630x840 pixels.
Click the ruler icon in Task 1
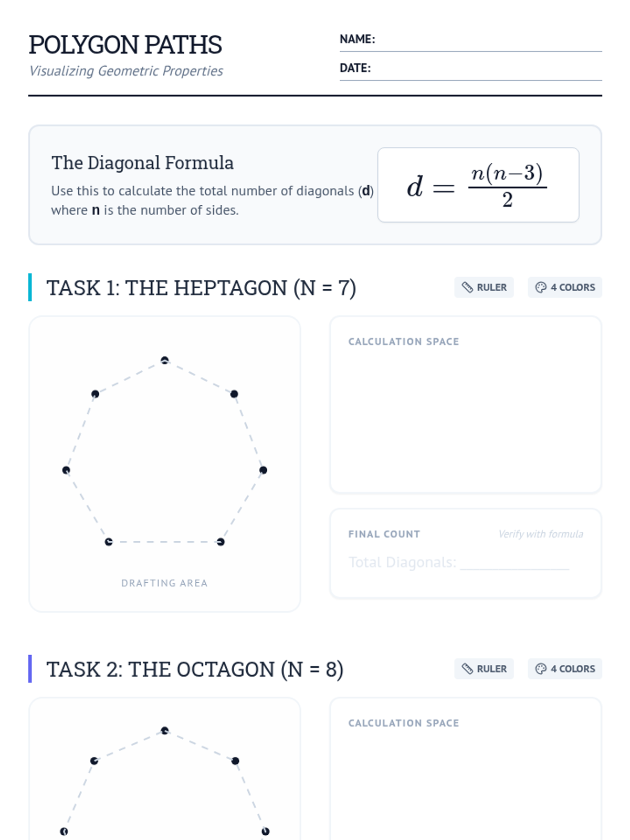(x=467, y=287)
